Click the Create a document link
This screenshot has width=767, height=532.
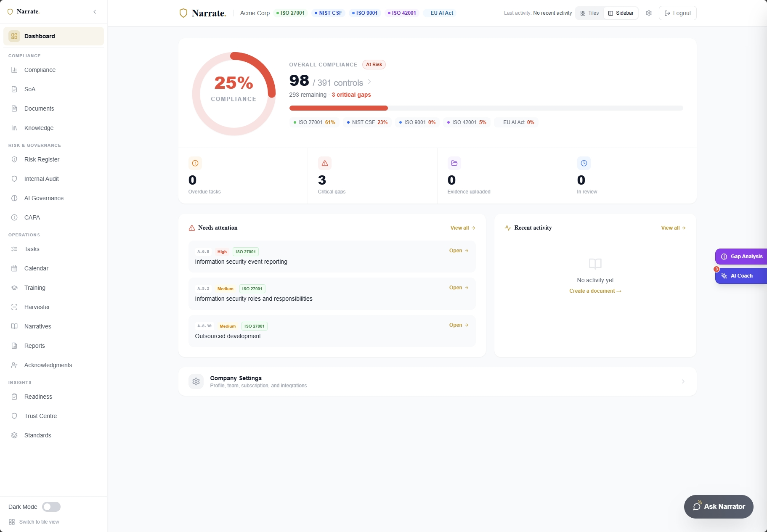point(595,291)
